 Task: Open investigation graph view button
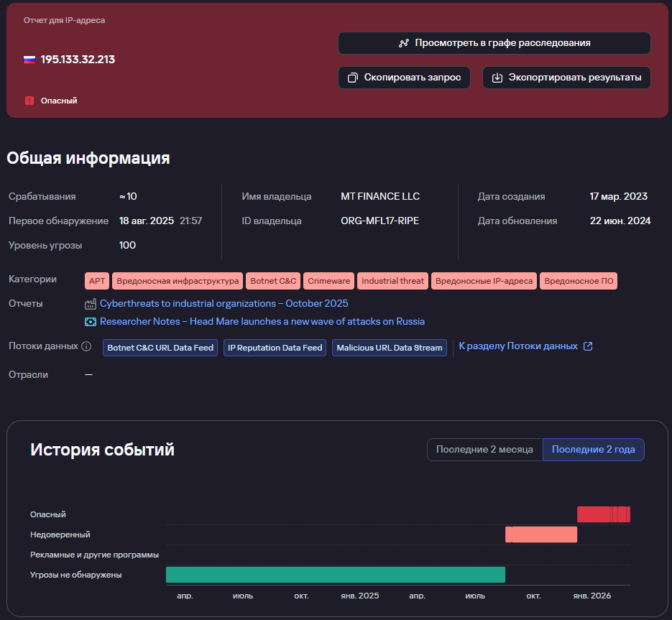[x=494, y=43]
